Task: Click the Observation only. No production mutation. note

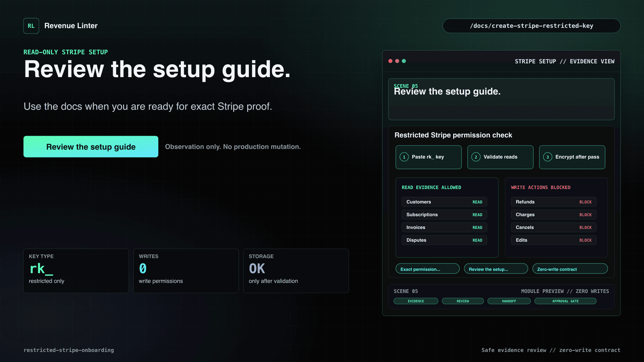Action: point(233,146)
